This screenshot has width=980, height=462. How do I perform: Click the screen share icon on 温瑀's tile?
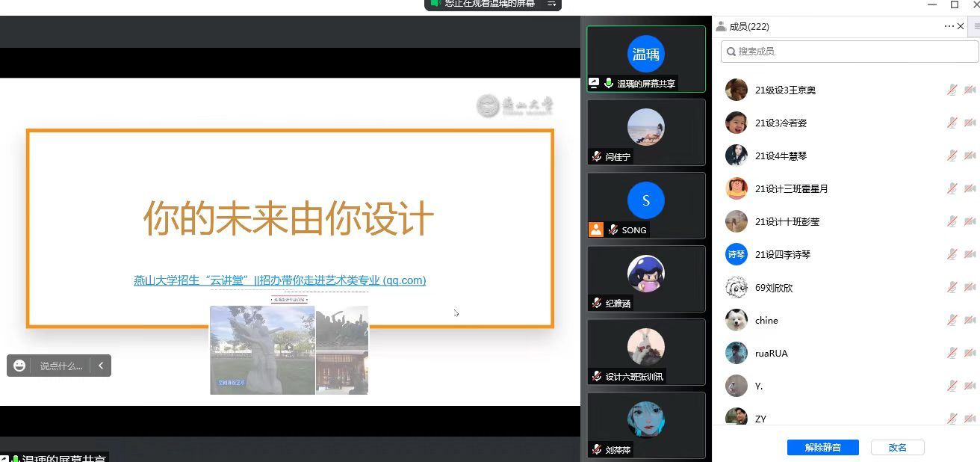pos(595,84)
